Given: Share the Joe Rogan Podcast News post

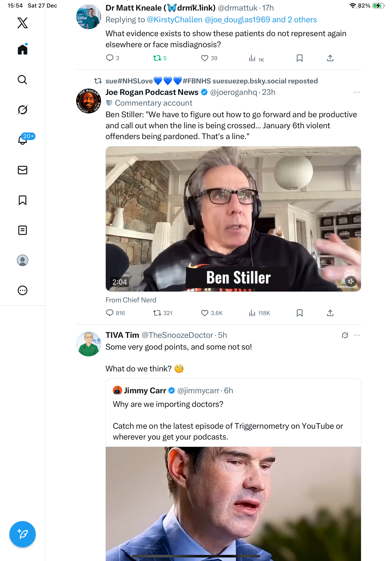Looking at the screenshot, I should pos(330,313).
